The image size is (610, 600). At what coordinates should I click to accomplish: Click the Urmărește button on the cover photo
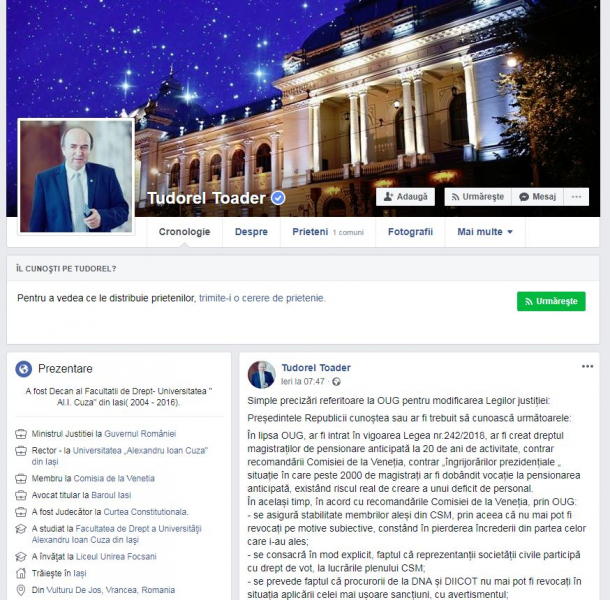[x=478, y=197]
